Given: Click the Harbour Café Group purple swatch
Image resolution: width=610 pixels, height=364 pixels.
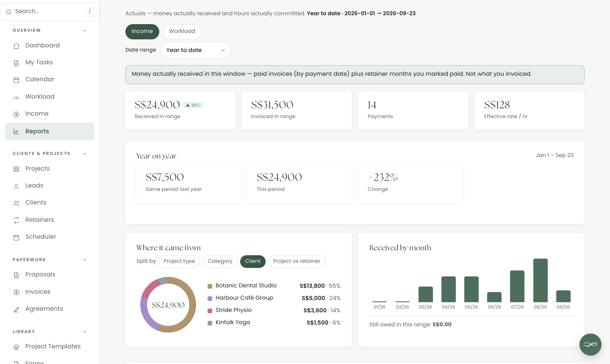Looking at the screenshot, I should (210, 298).
